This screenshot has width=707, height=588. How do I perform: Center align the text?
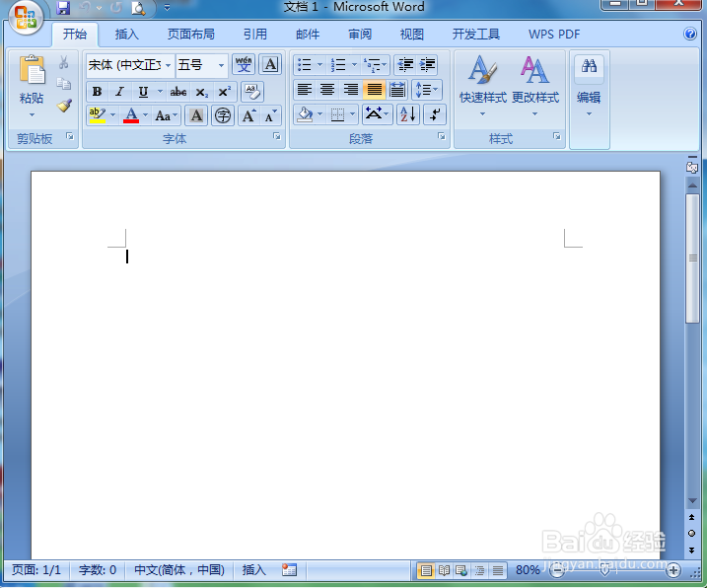coord(327,90)
